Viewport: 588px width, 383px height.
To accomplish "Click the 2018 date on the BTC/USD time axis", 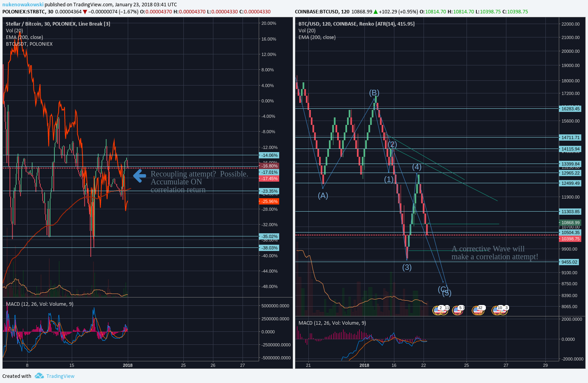I will [364, 365].
